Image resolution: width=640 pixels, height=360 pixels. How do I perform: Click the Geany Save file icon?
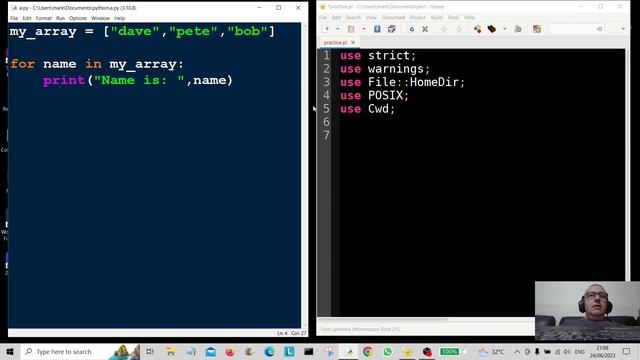pyautogui.click(x=377, y=29)
